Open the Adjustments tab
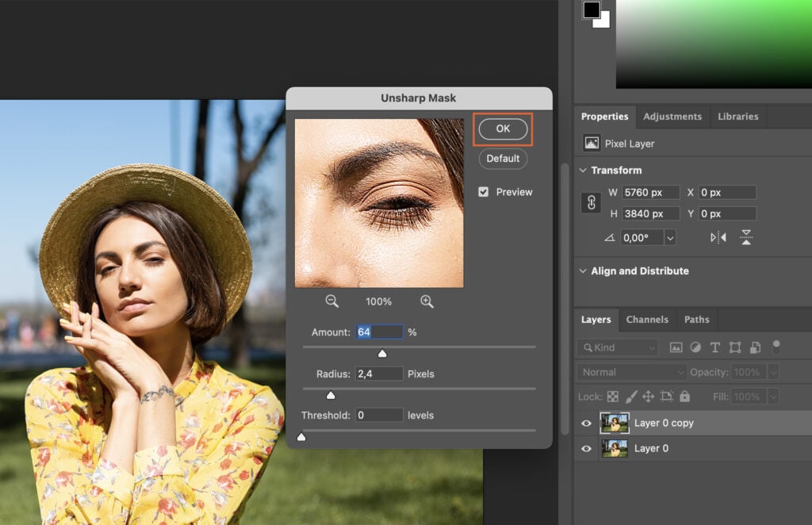Screen dimensions: 812x525 pos(672,116)
